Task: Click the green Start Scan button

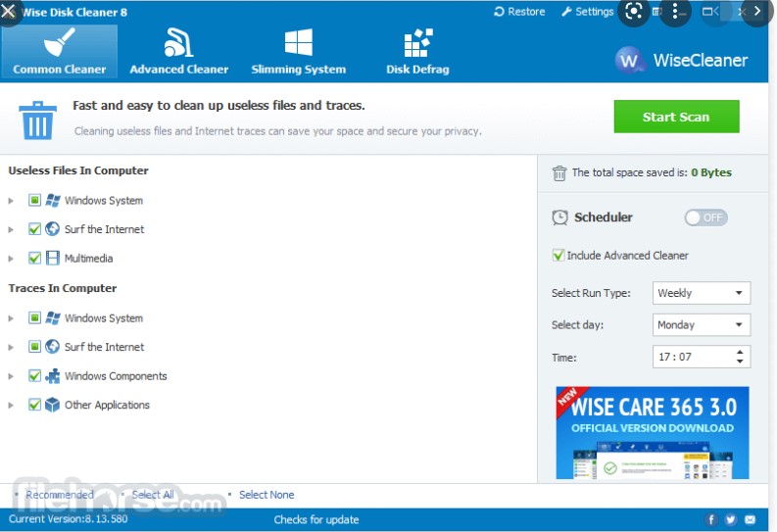Action: pyautogui.click(x=676, y=117)
